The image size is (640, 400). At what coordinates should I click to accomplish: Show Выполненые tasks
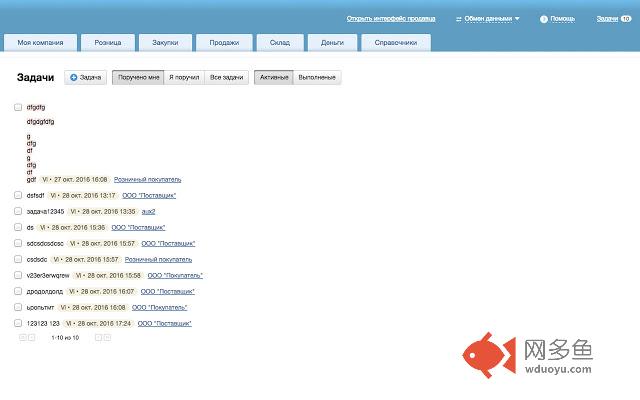pos(317,78)
